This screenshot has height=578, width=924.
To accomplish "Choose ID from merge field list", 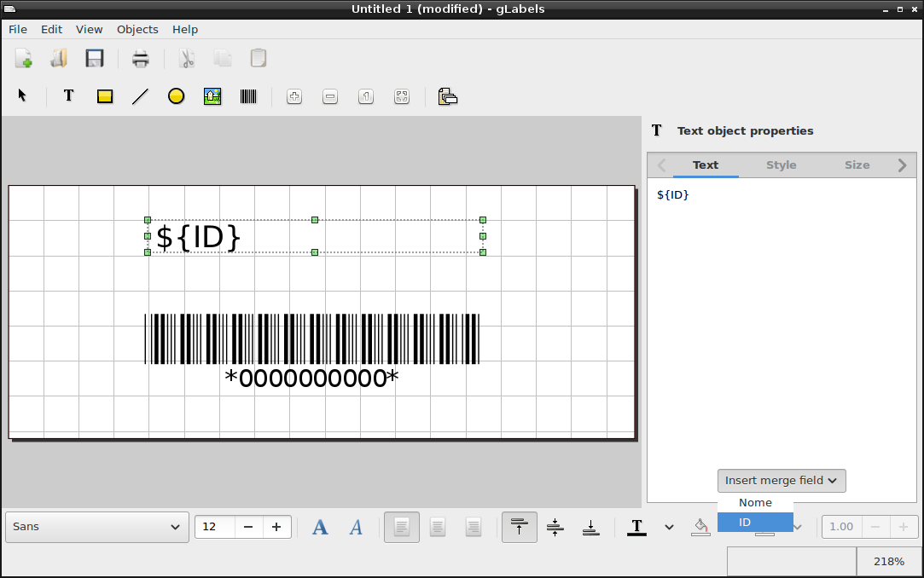I will point(755,522).
